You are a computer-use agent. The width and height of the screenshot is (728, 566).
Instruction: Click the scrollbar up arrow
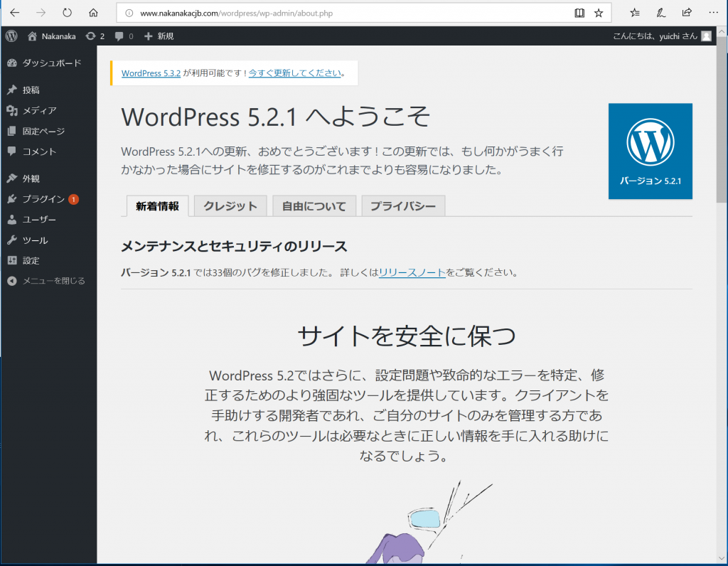[x=722, y=31]
